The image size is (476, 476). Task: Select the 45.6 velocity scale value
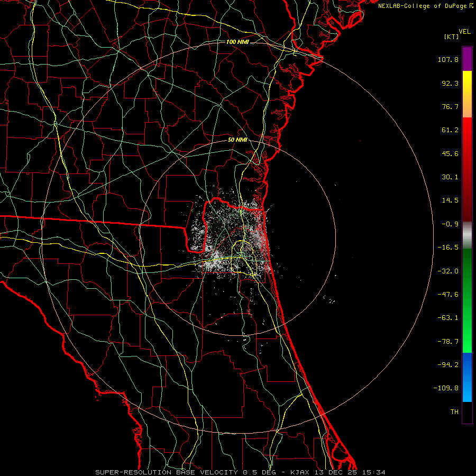tap(450, 153)
